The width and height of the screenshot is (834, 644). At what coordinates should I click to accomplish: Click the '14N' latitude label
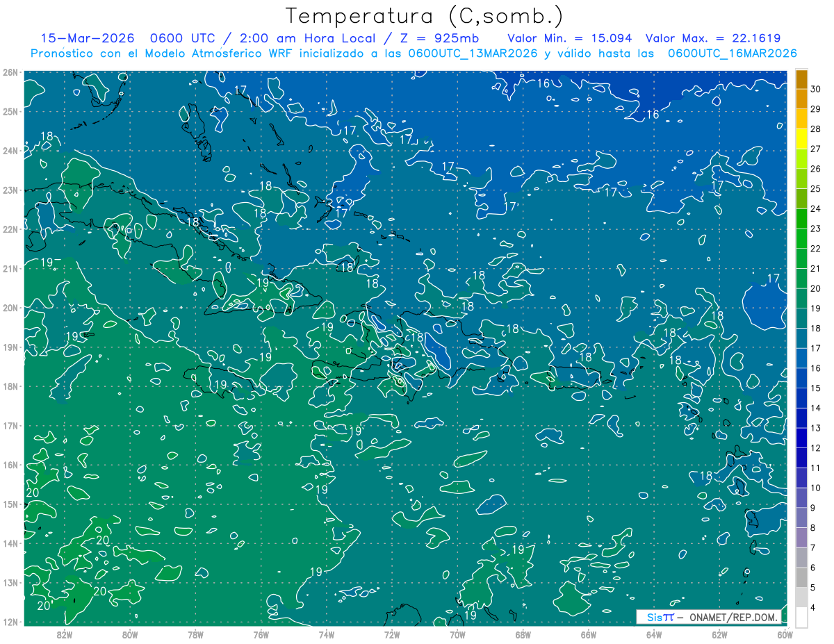[x=10, y=543]
